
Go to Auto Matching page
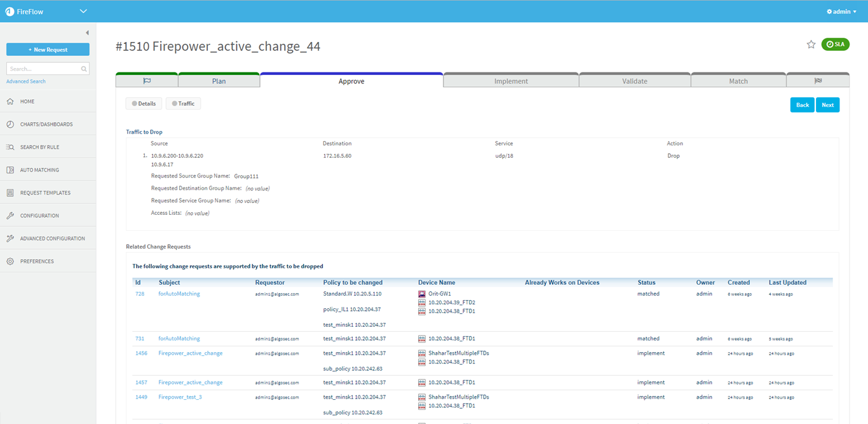39,170
